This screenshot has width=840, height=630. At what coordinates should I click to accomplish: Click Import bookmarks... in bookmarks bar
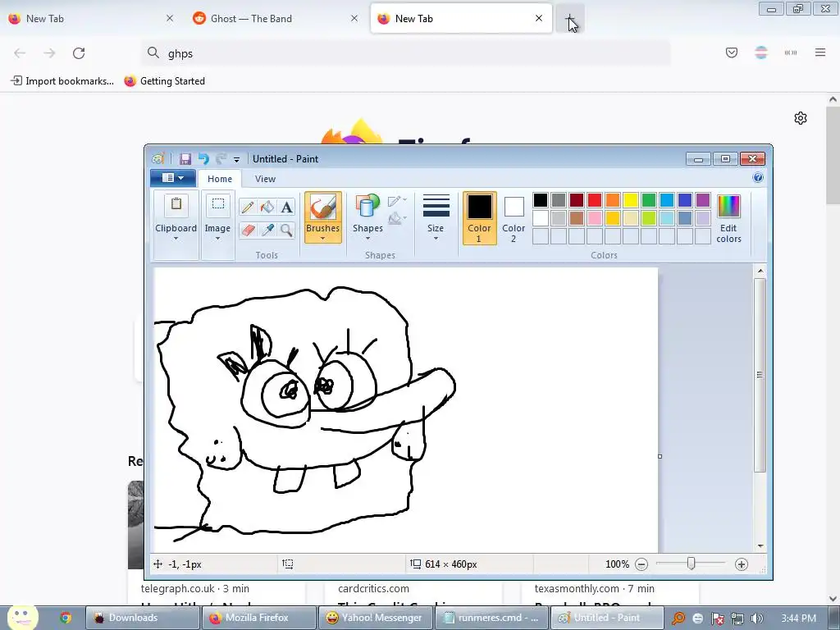coord(62,81)
